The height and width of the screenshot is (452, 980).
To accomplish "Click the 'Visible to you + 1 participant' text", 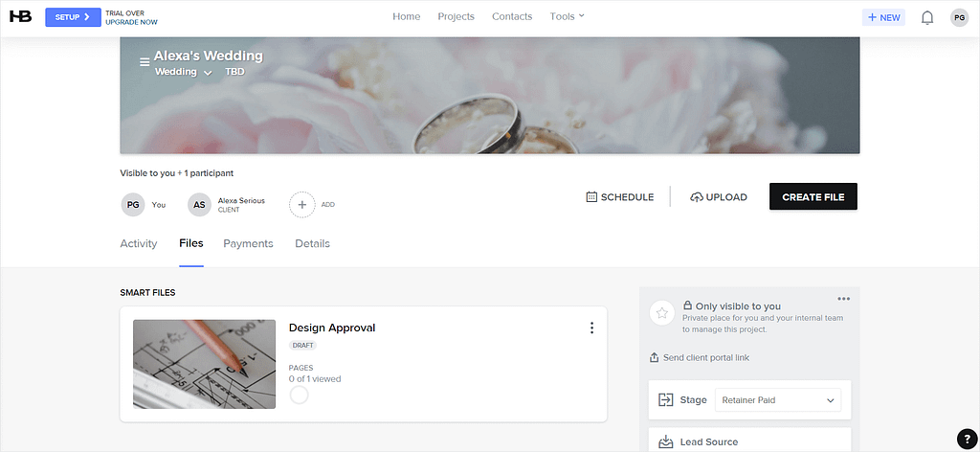I will click(177, 173).
